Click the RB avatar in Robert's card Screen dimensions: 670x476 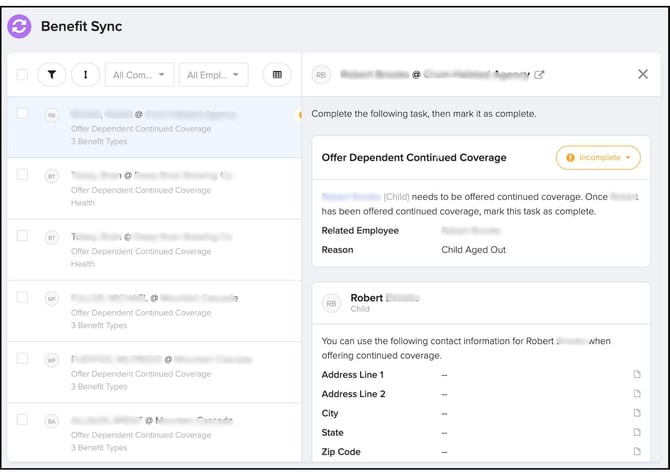click(330, 303)
